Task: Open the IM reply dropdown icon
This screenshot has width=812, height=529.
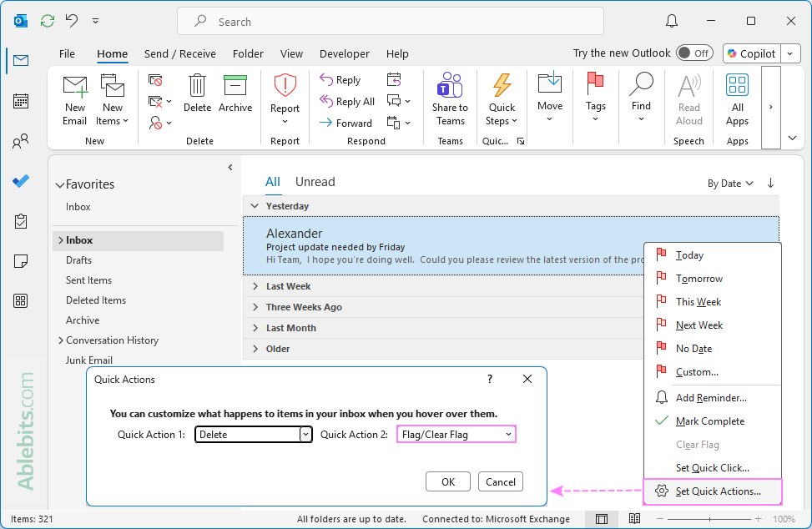Action: click(399, 101)
